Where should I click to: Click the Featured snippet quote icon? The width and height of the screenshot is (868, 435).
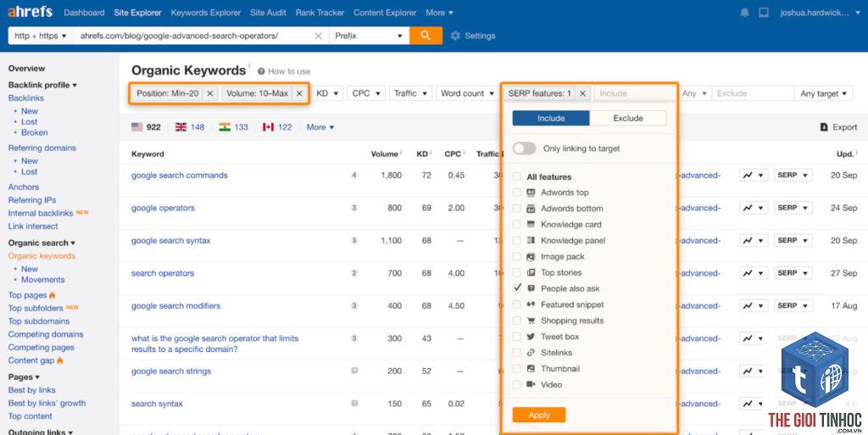coord(531,304)
